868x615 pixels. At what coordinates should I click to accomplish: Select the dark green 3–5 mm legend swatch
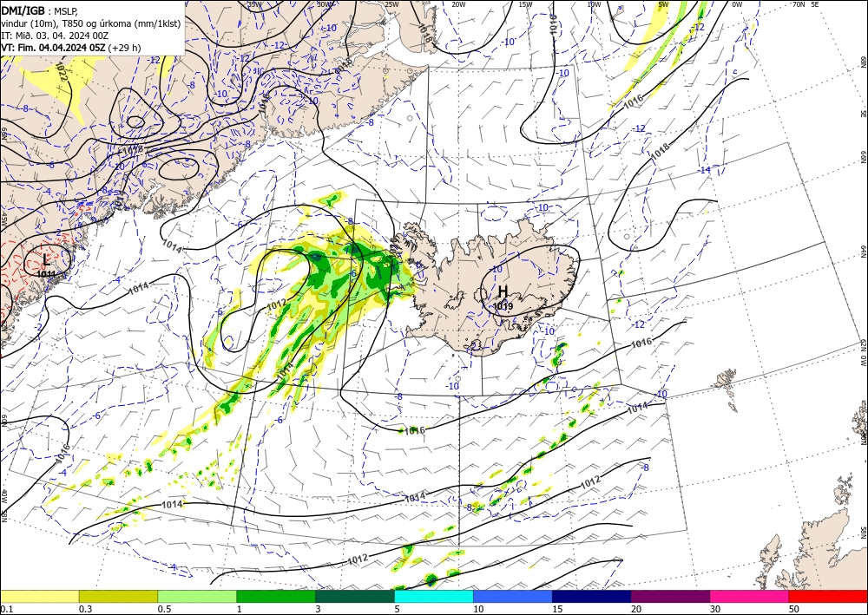coord(355,597)
